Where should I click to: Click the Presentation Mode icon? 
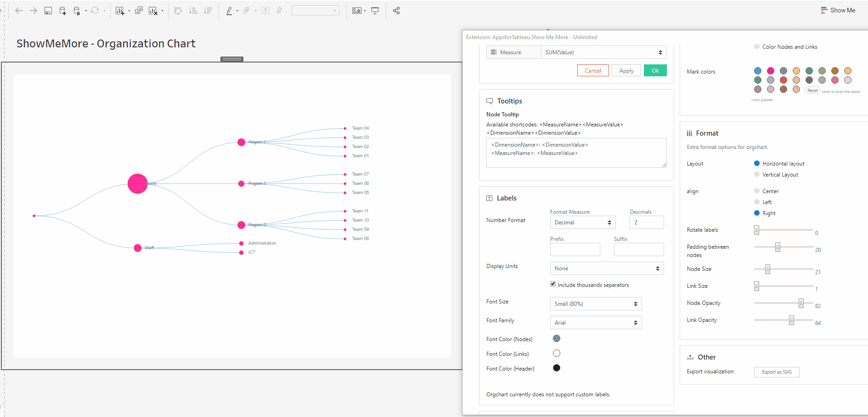(375, 11)
